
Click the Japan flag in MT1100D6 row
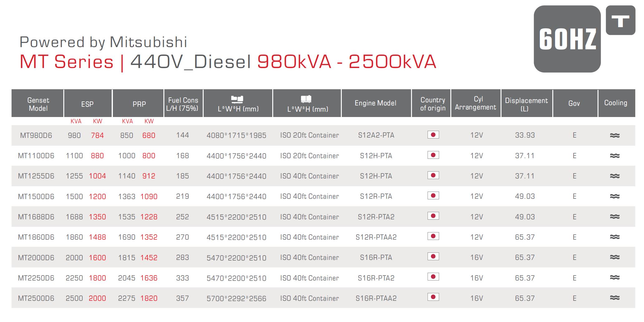(x=433, y=155)
